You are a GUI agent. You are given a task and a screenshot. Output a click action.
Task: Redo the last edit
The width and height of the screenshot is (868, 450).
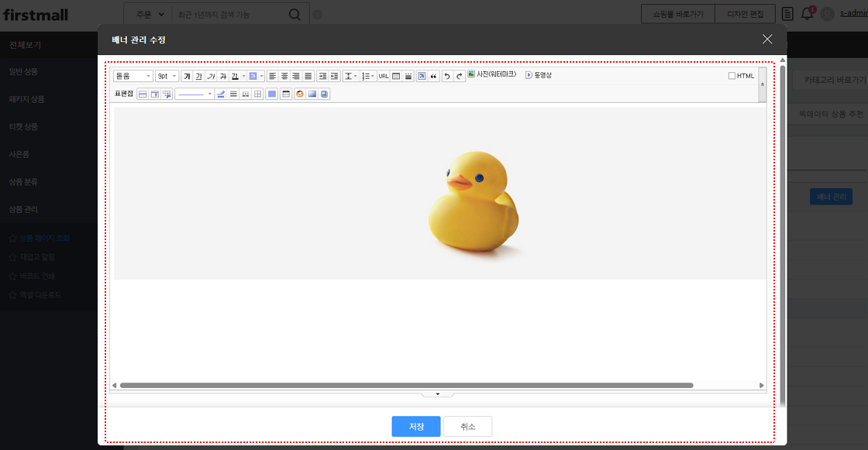460,77
